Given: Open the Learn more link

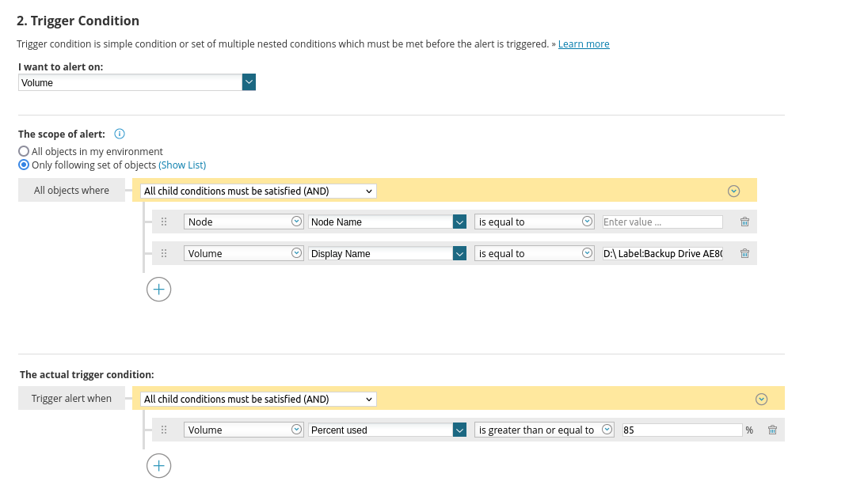Looking at the screenshot, I should click(x=584, y=44).
